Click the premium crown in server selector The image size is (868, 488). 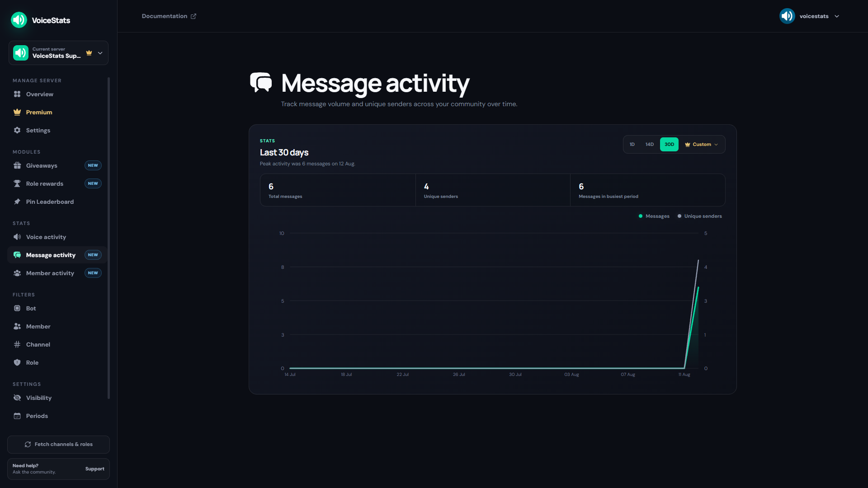coord(89,53)
